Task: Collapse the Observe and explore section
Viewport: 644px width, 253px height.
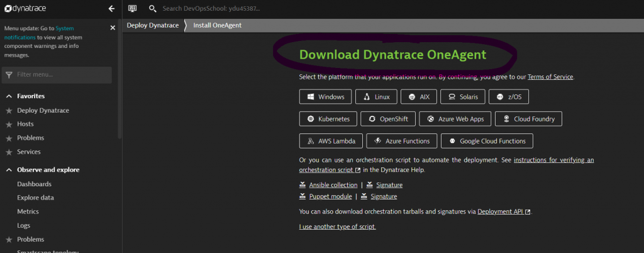Action: (x=9, y=170)
